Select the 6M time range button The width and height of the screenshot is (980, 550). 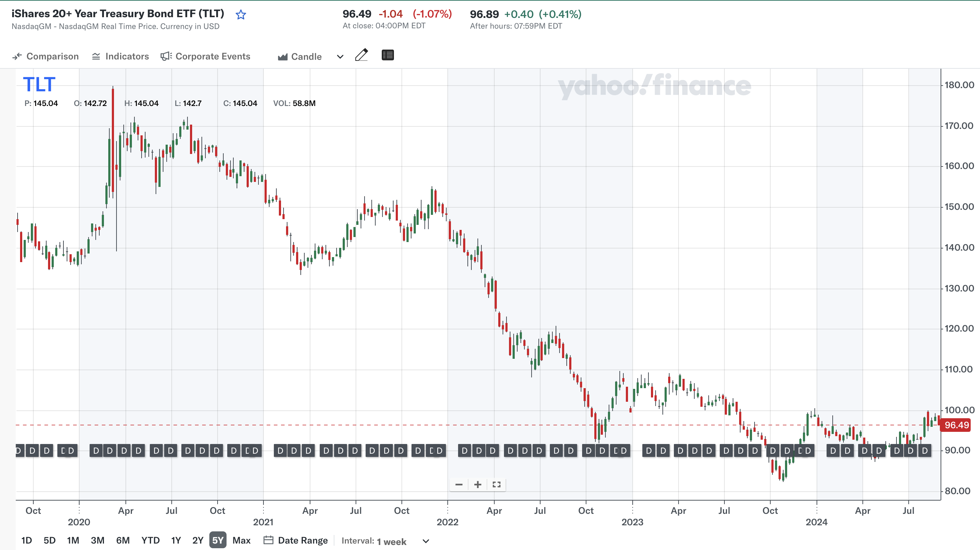coord(123,540)
